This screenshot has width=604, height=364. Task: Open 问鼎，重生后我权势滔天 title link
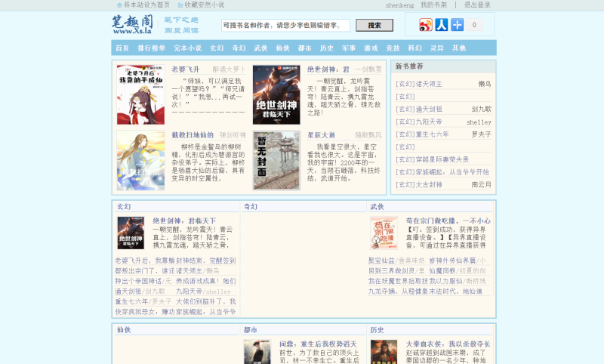point(318,344)
